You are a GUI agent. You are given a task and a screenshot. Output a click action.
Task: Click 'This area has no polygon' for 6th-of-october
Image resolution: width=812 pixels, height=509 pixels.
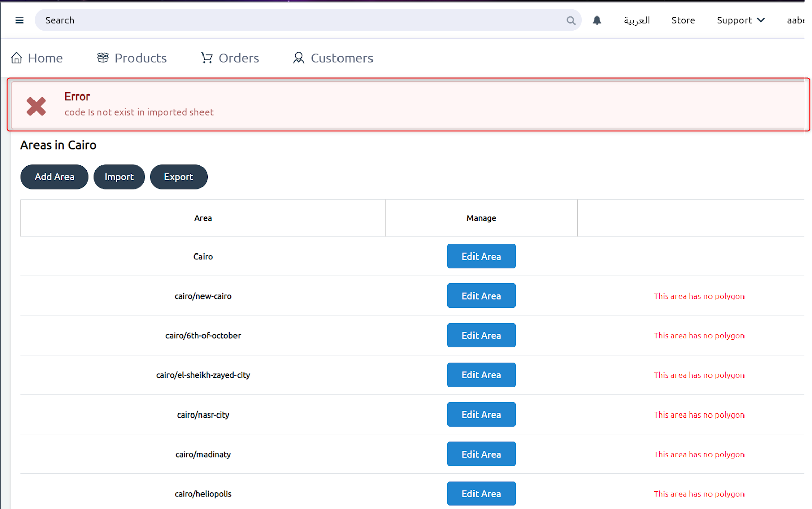(699, 336)
